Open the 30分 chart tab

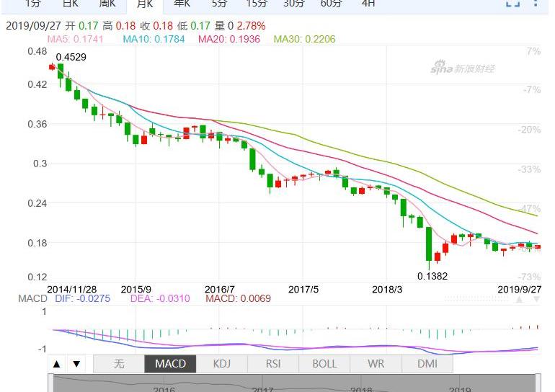[293, 4]
